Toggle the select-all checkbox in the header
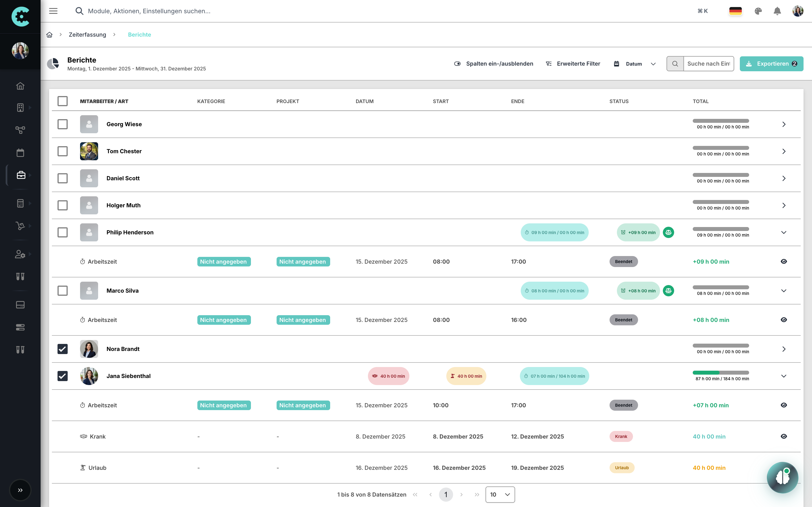Screen dimensions: 812x507 [x=62, y=101]
